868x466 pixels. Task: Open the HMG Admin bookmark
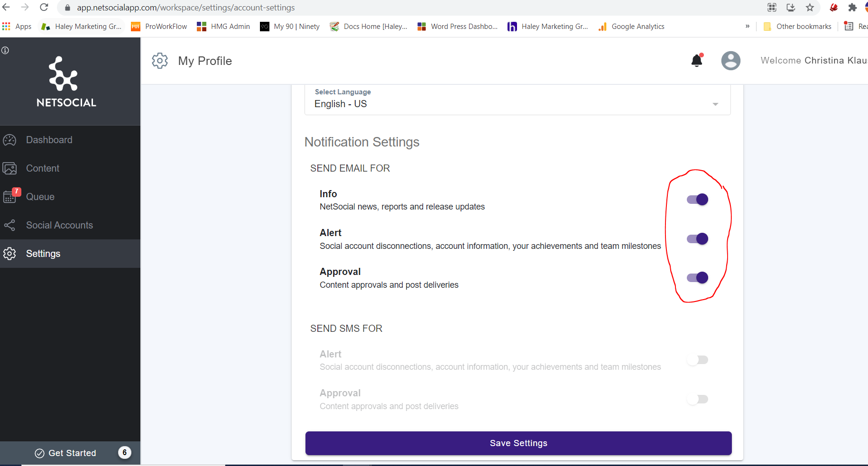[223, 27]
